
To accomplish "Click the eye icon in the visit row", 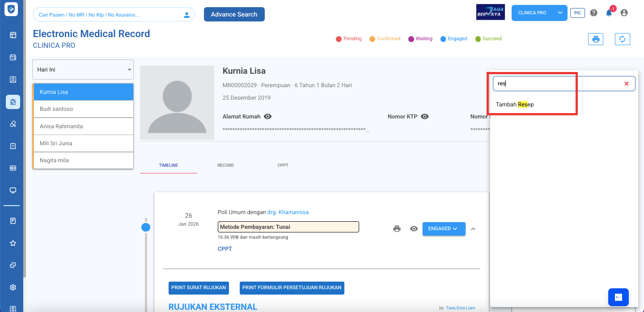I will pyautogui.click(x=414, y=229).
